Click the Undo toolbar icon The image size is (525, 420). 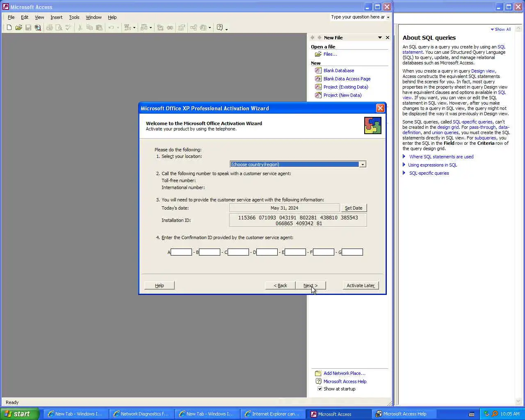point(111,27)
